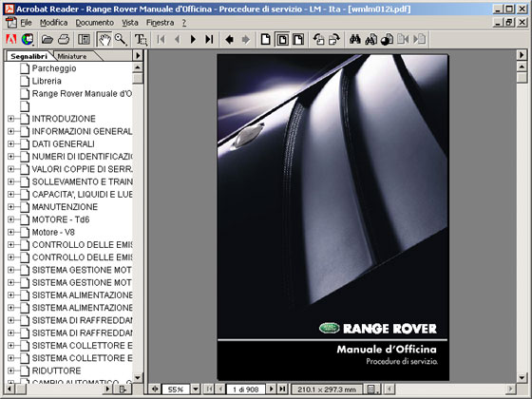Click the page number field 1 di 908
Viewport: 532px width, 399px height.
[x=245, y=389]
